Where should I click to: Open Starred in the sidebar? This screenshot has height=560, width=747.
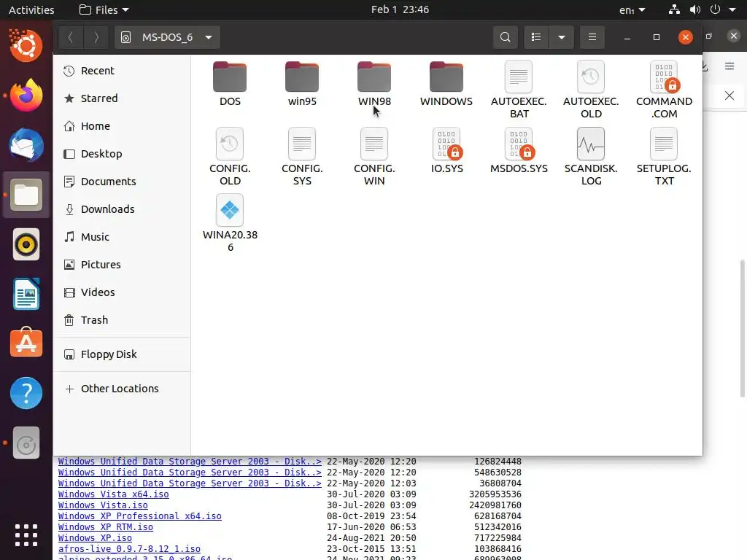[x=122, y=98]
